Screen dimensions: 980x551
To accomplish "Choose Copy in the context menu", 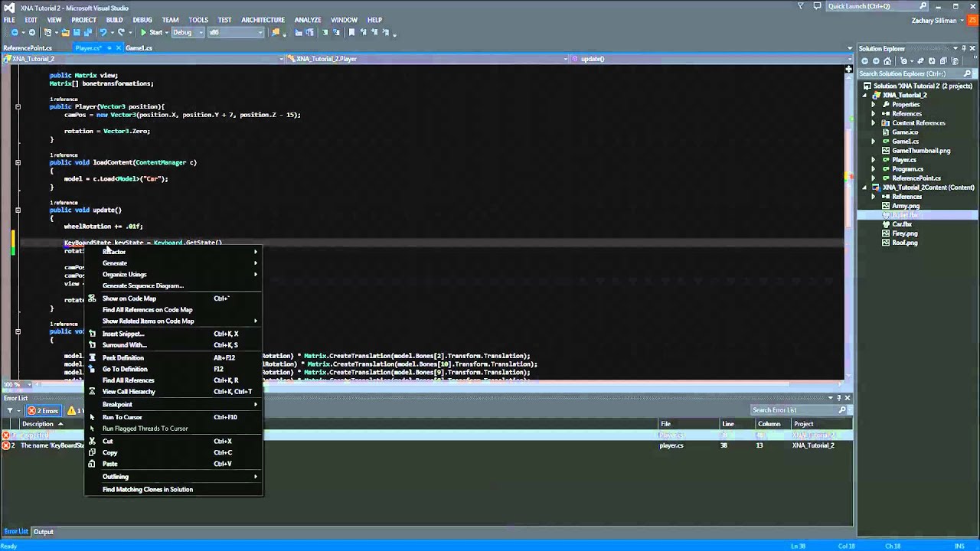I will [x=174, y=452].
